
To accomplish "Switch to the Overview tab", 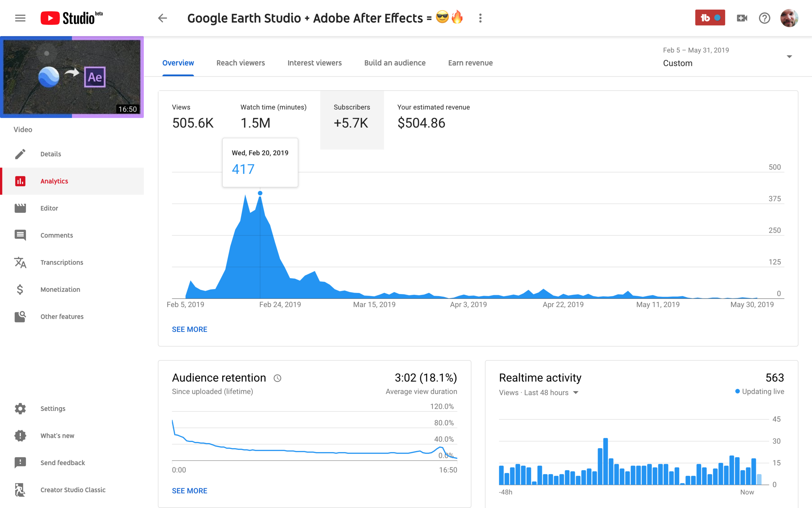I will tap(178, 63).
